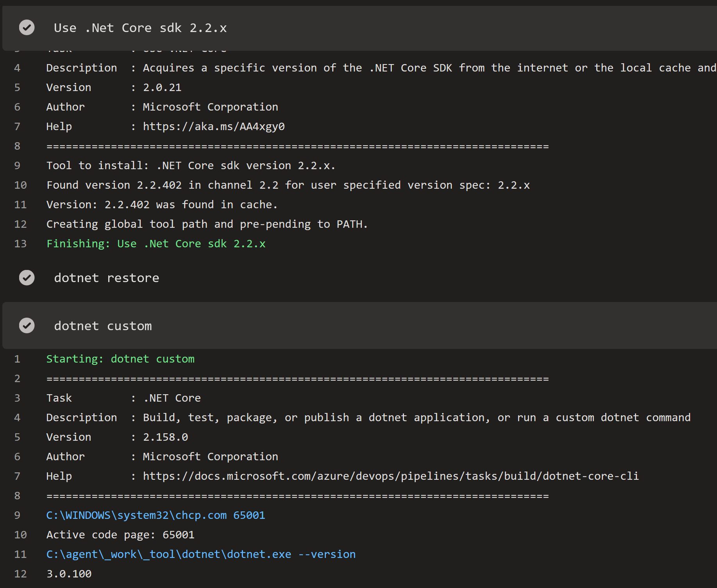
Task: Click the green Finishing: Use .Net Core text
Action: (156, 243)
